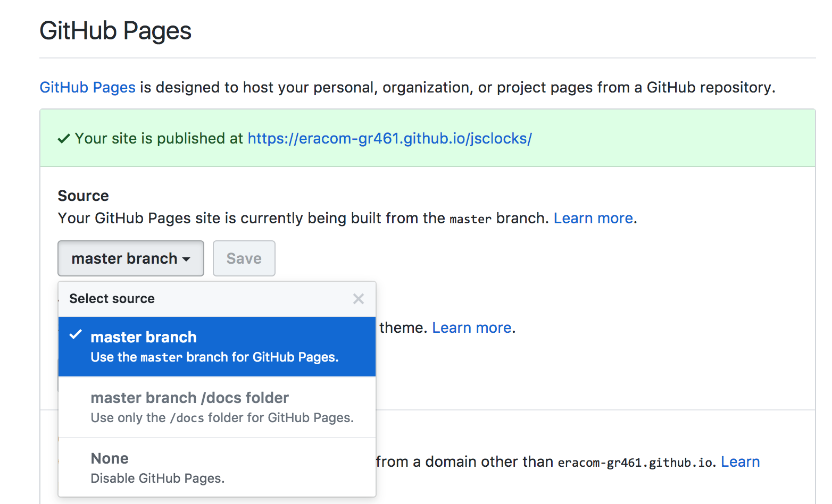The image size is (832, 504).
Task: Open Learn more about the master branch
Action: coord(592,218)
